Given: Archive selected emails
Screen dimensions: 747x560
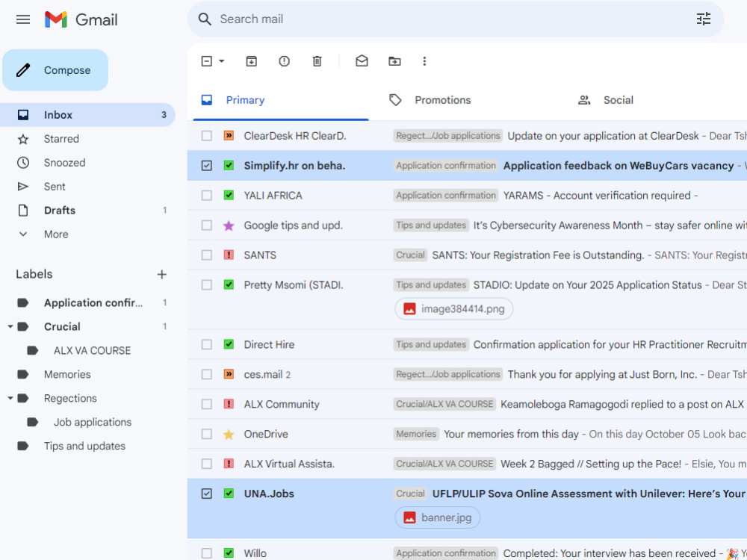Looking at the screenshot, I should click(x=251, y=61).
